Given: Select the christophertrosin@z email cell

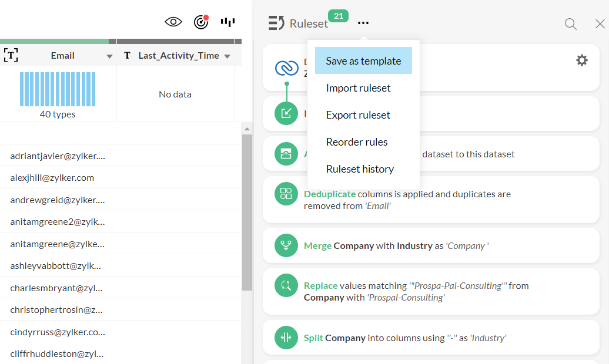Looking at the screenshot, I should pos(56,309).
